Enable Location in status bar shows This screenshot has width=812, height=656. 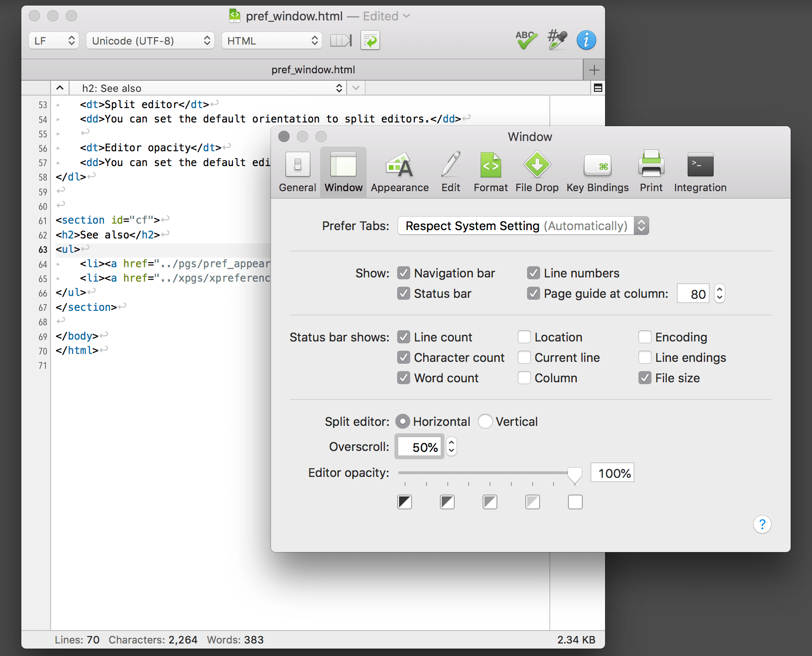coord(524,337)
